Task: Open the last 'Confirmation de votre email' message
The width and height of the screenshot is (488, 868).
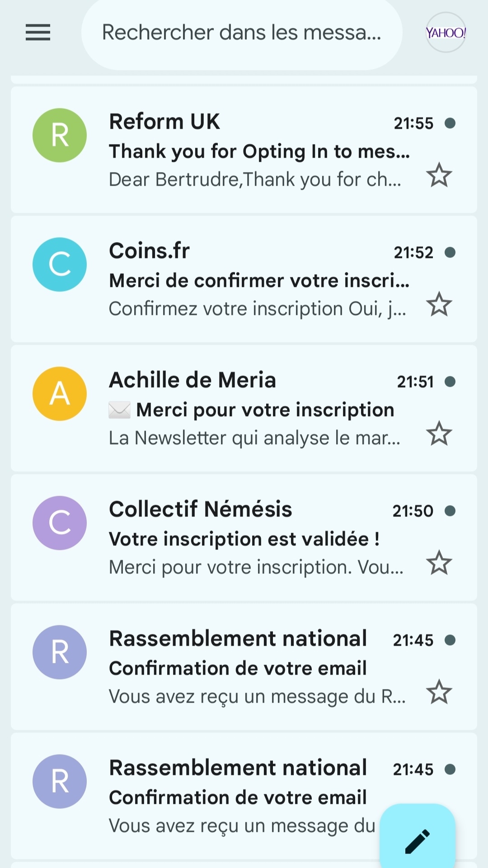Action: coord(238,798)
